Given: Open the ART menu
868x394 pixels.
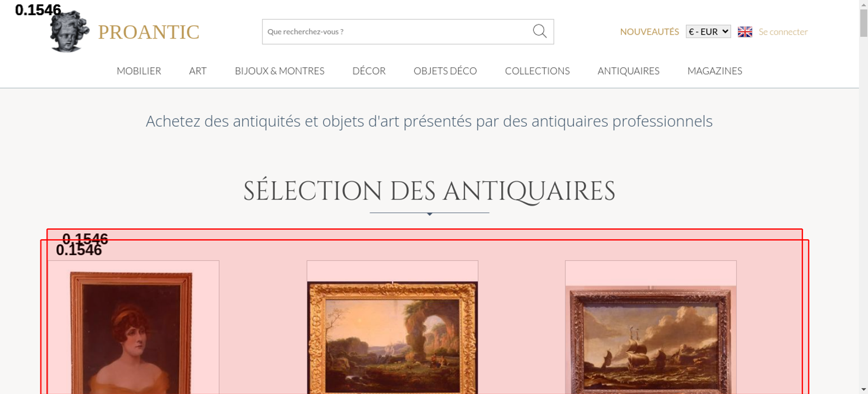Looking at the screenshot, I should [x=198, y=71].
